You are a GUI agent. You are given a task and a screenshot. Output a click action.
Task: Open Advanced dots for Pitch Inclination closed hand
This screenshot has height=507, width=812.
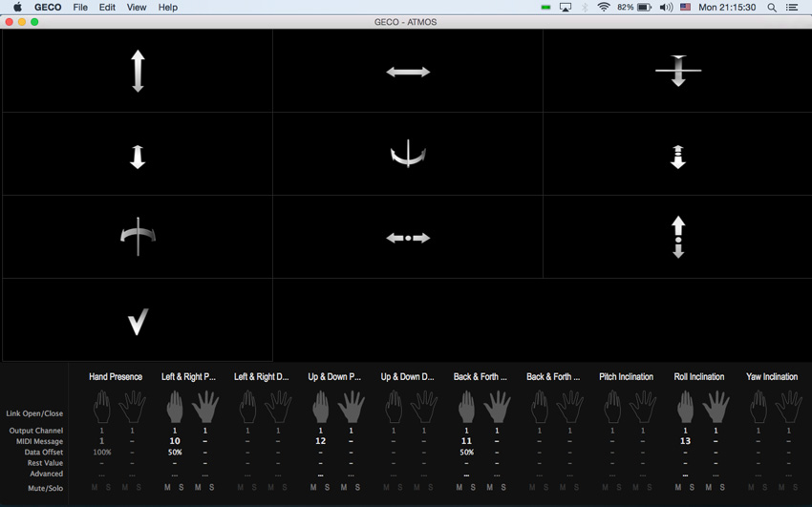point(612,475)
